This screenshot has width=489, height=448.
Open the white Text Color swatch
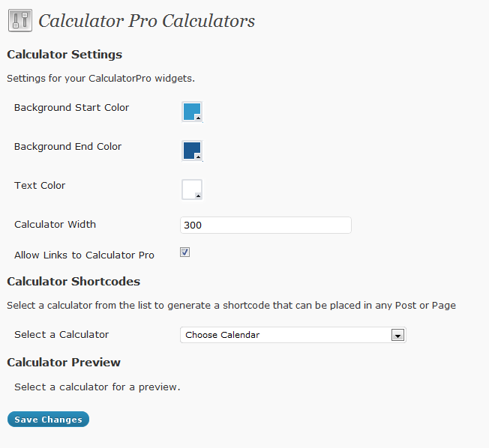point(192,190)
